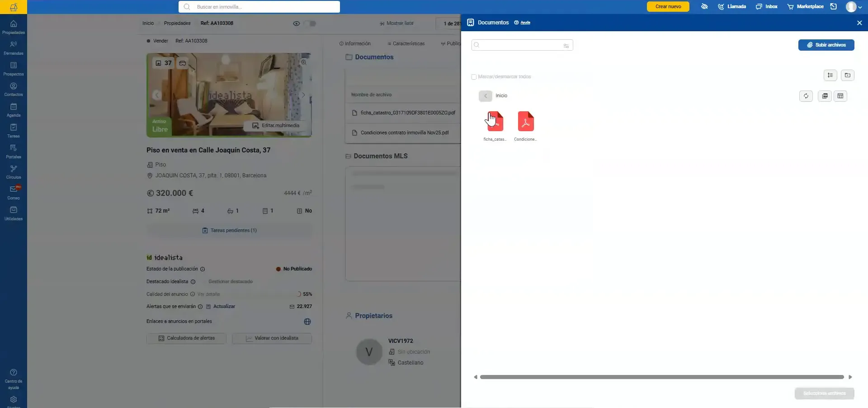868x408 pixels.
Task: Click Ver detalle for Calidad del anuncio
Action: 208,294
